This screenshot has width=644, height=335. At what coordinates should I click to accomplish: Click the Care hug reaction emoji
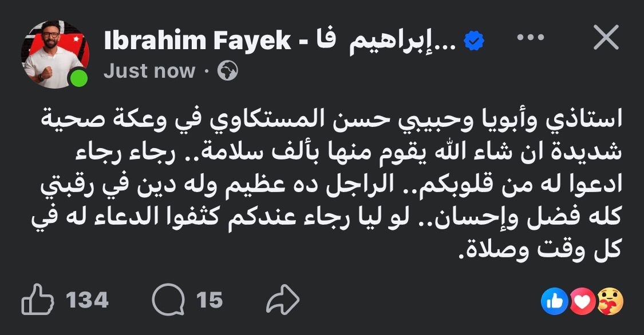pyautogui.click(x=610, y=301)
